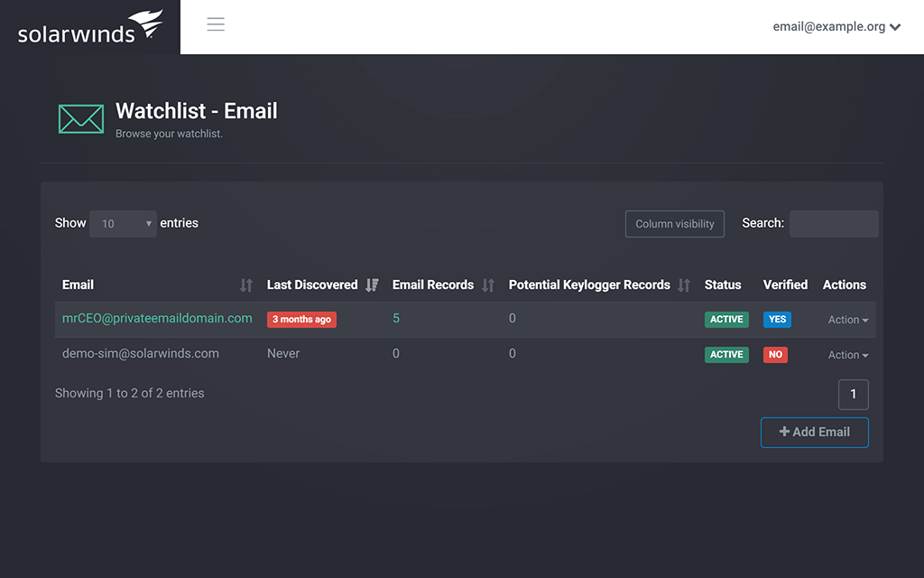Click the envelope Watchlist icon
Image resolution: width=924 pixels, height=578 pixels.
pyautogui.click(x=80, y=118)
